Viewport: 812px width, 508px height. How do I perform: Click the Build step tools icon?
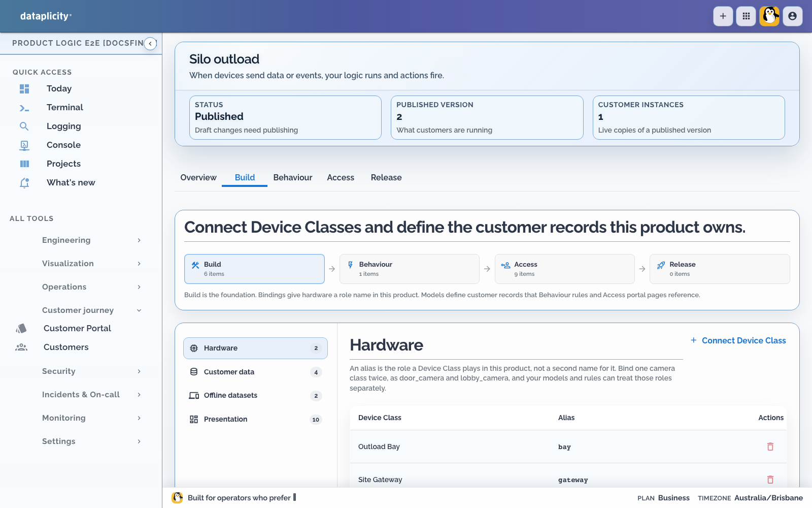pyautogui.click(x=195, y=265)
